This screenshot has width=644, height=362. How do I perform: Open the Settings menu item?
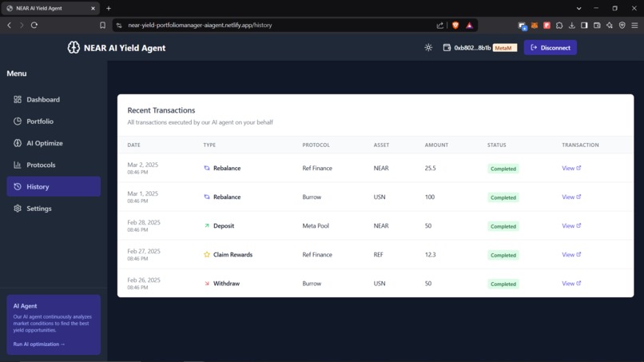[54, 209]
